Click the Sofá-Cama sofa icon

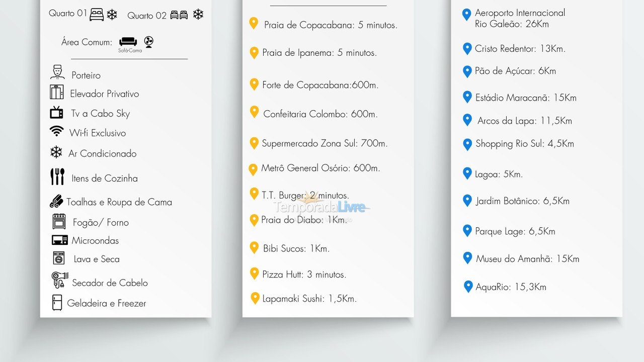(x=128, y=42)
